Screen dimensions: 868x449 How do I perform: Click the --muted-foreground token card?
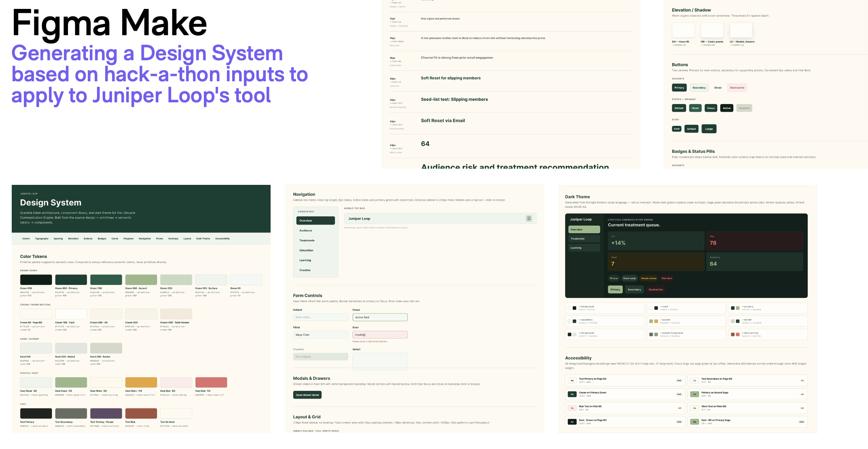[686, 335]
